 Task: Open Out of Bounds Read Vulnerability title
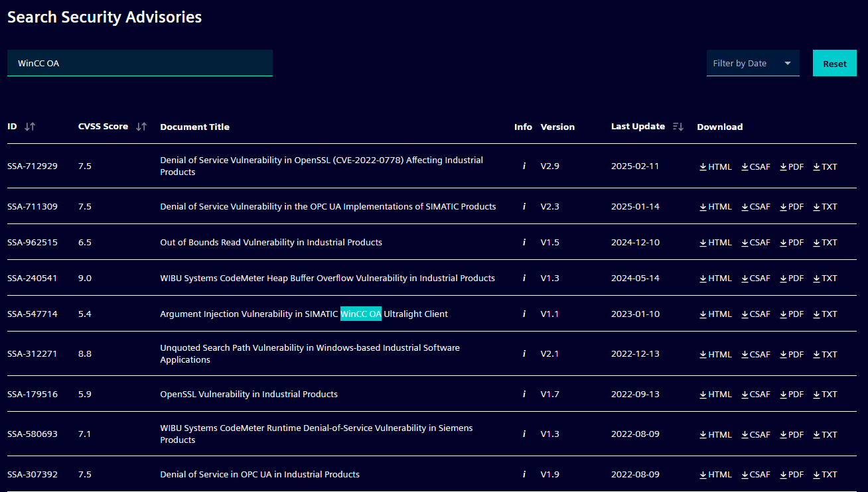pos(271,243)
